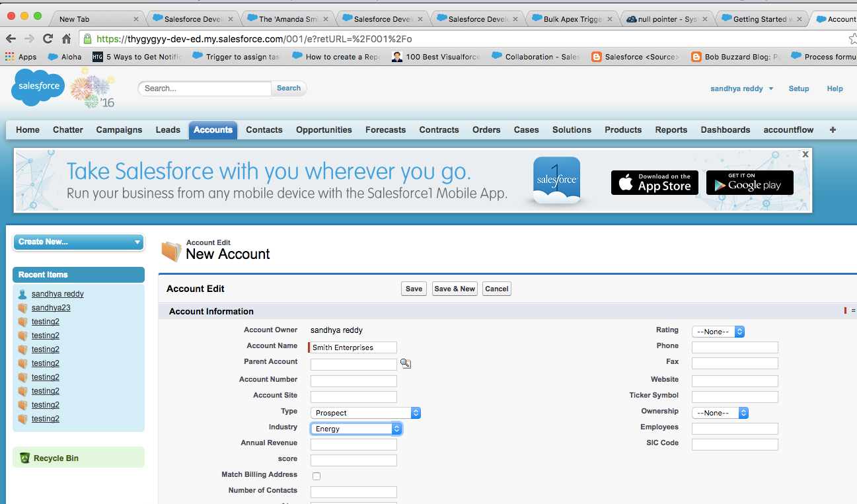Open the Setup link
This screenshot has height=504, width=857.
click(x=799, y=89)
